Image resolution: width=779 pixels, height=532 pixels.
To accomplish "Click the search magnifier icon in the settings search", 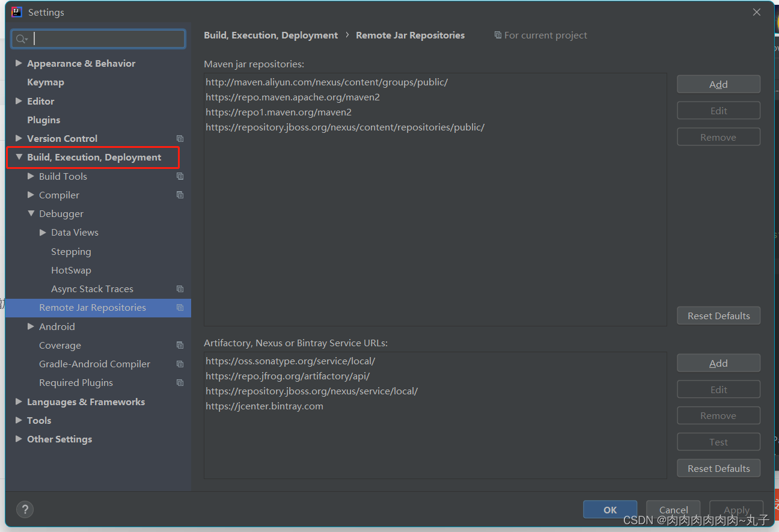I will pos(22,39).
